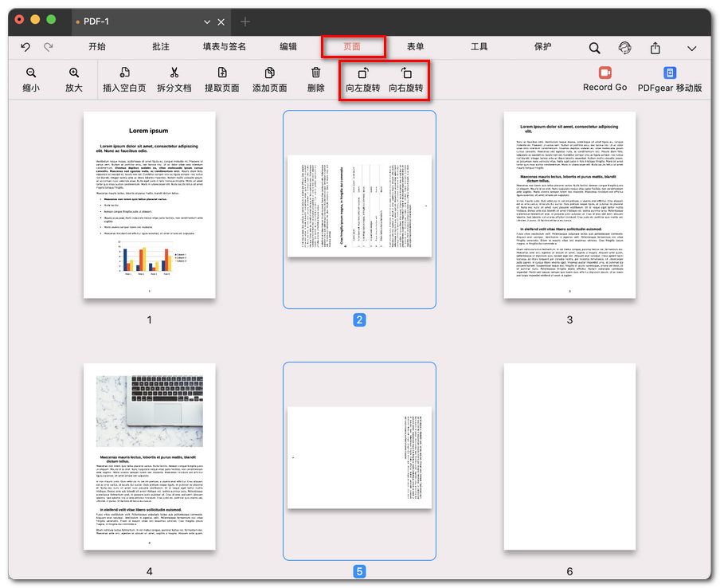Switch to the 保护 (Protect) tab
This screenshot has height=588, width=720.
coord(541,47)
